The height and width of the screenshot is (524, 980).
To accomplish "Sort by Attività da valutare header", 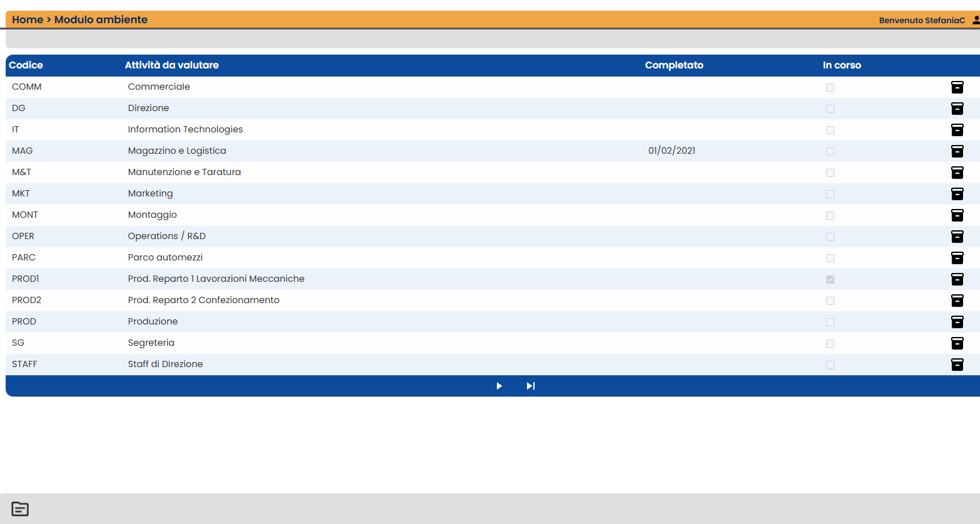I will (172, 65).
